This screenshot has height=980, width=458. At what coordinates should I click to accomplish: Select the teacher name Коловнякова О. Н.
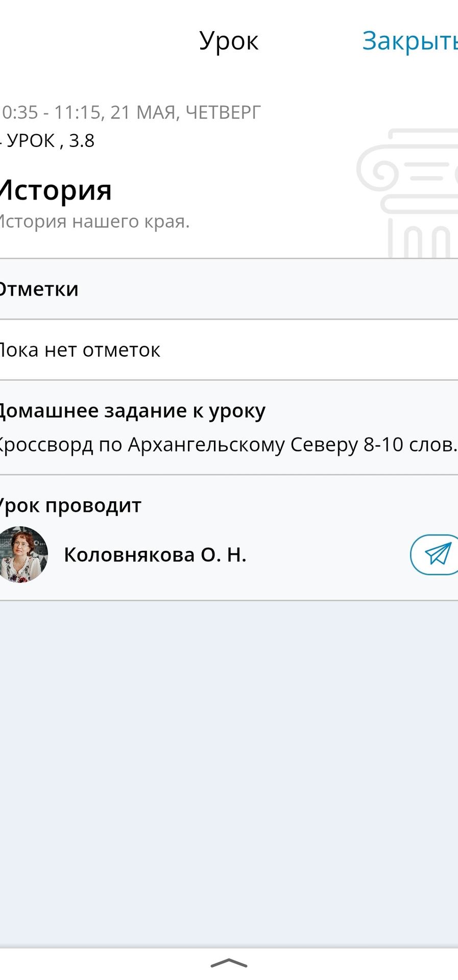155,555
